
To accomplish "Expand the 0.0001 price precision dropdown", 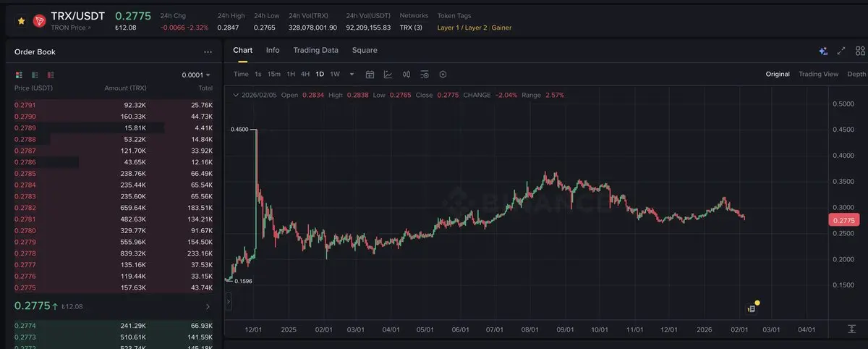I will tap(196, 75).
